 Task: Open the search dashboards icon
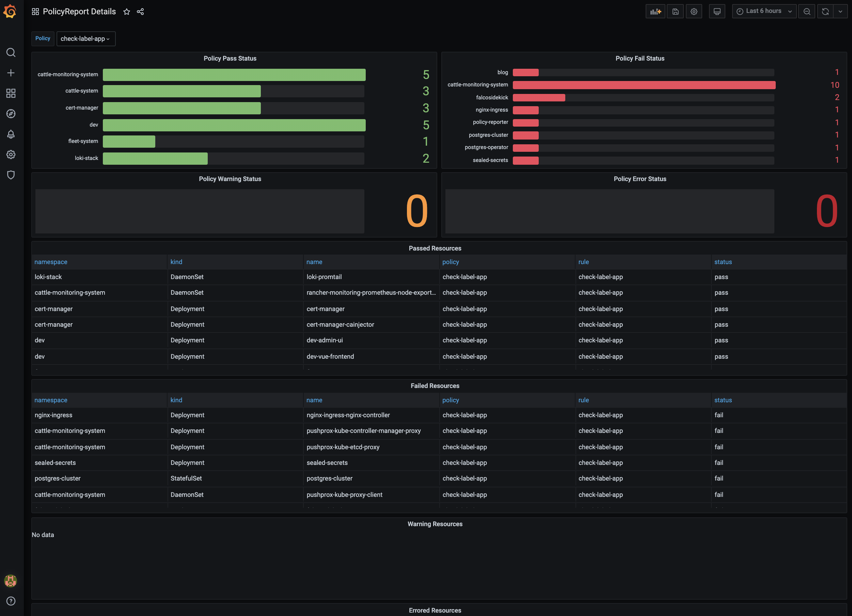pos(11,52)
